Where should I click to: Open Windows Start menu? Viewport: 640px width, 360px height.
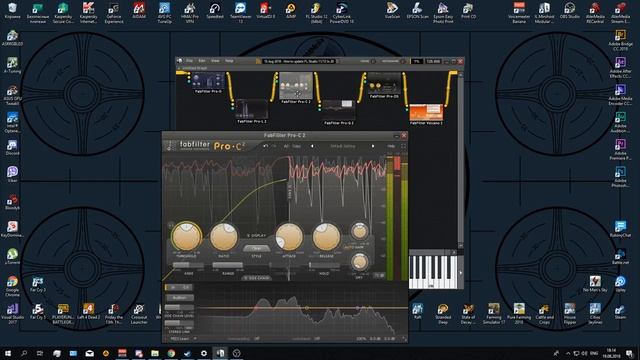8,353
